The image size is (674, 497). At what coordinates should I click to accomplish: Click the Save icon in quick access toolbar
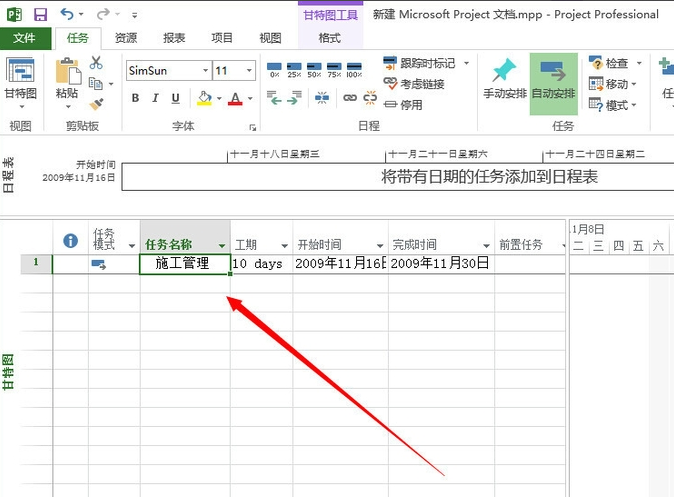click(x=40, y=15)
